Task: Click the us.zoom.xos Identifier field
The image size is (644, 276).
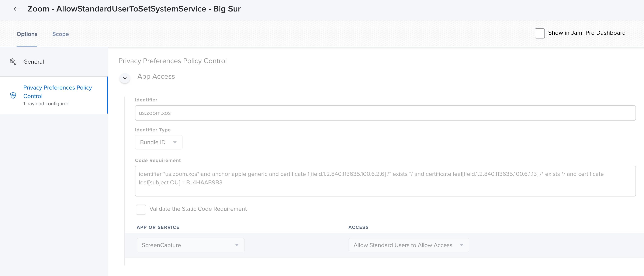Action: pyautogui.click(x=385, y=113)
